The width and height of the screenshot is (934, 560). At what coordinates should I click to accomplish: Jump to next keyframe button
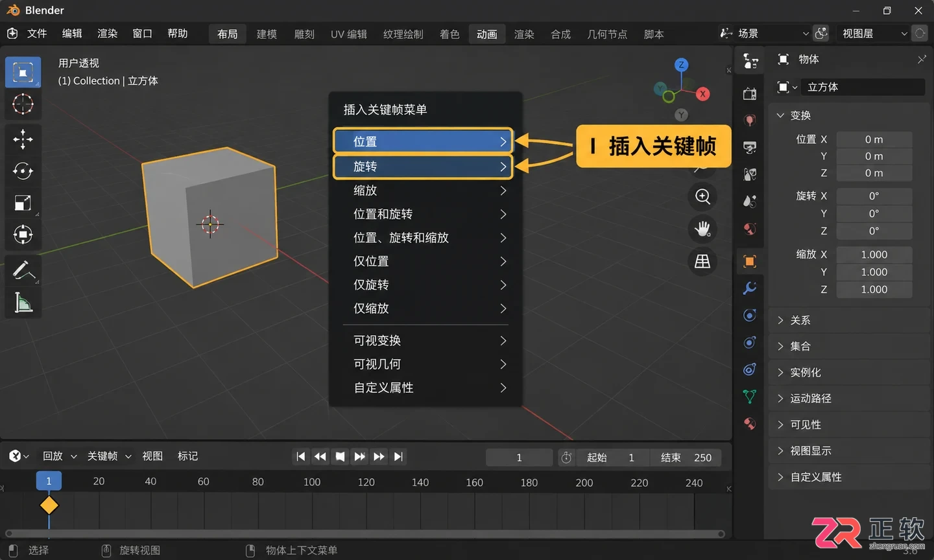coord(379,457)
